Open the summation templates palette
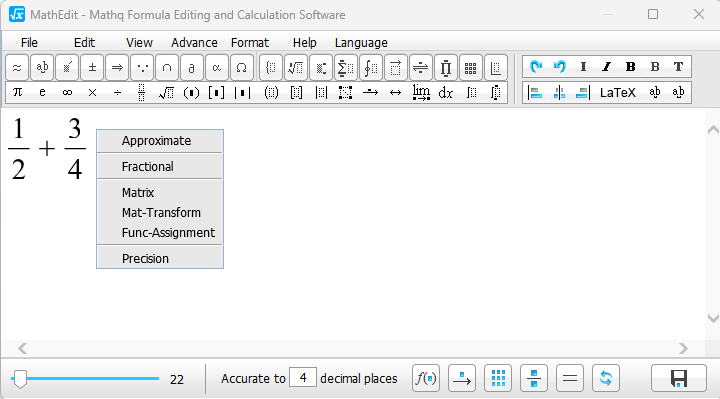Screen dimensions: 720x399 (346, 68)
